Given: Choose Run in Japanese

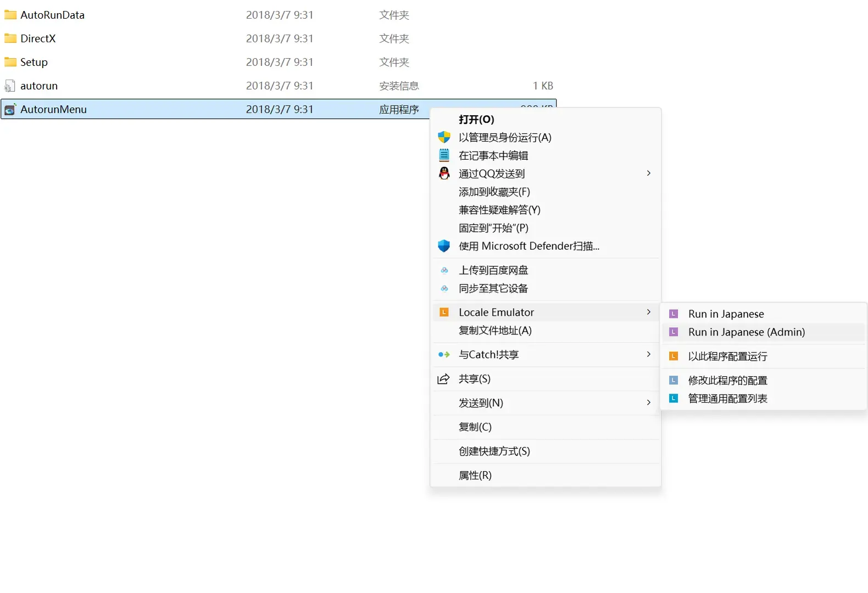Looking at the screenshot, I should pyautogui.click(x=764, y=314).
